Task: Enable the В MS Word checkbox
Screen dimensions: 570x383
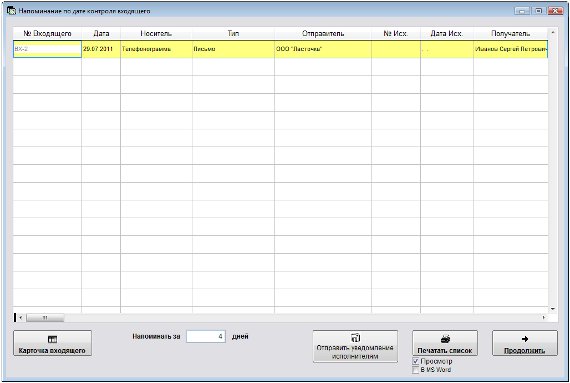Action: pos(416,370)
